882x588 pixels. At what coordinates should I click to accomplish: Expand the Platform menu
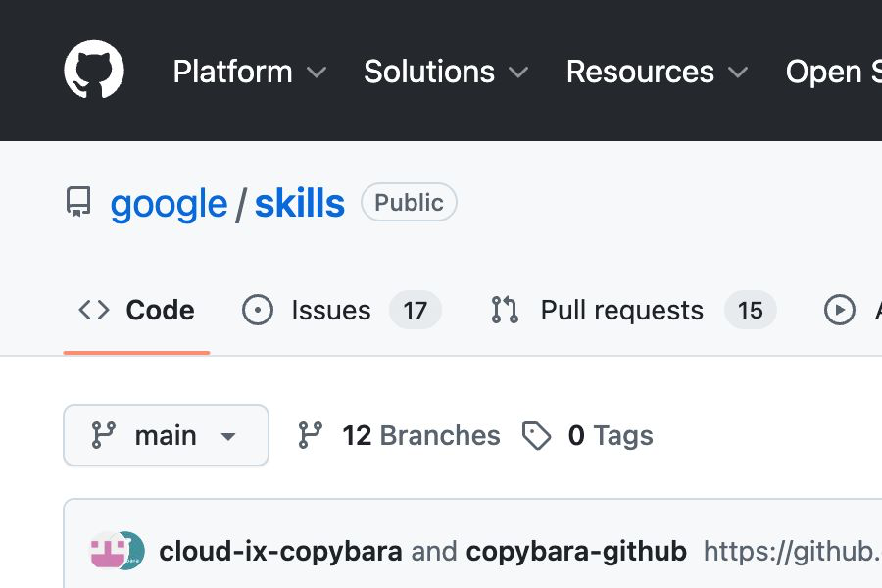tap(249, 72)
